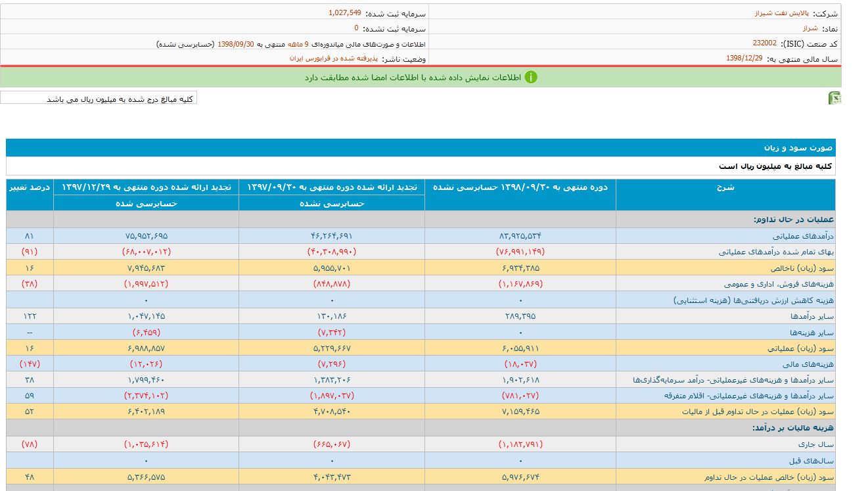Click the Excel export icon
Viewport: 868px width, 491px height.
pos(834,99)
